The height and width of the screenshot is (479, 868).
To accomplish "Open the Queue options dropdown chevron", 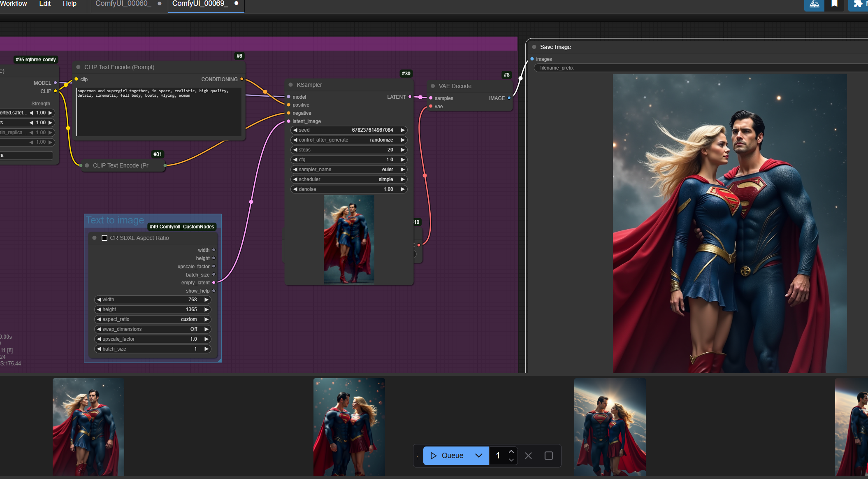I will pyautogui.click(x=479, y=456).
